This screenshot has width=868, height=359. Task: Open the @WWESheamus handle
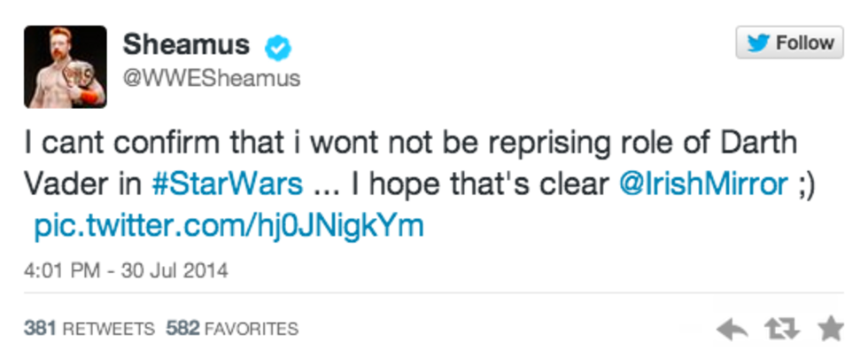(211, 78)
